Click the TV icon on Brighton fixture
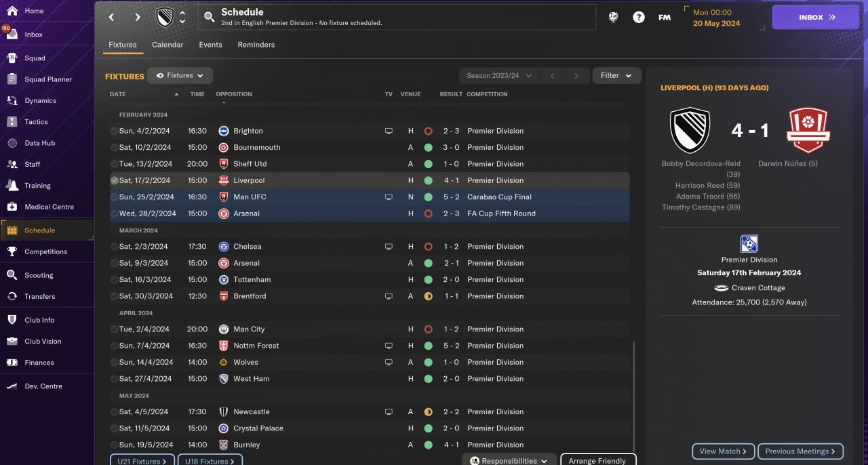This screenshot has width=868, height=465. pyautogui.click(x=389, y=131)
